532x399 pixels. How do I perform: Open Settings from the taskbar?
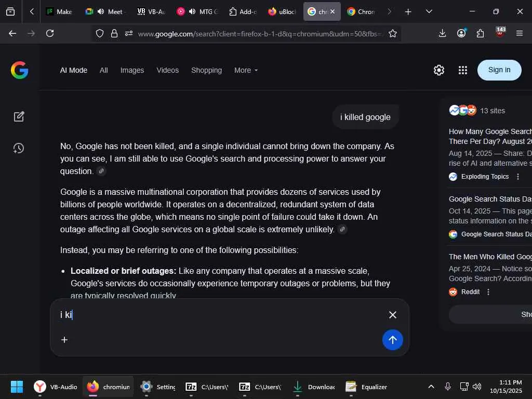point(158,387)
